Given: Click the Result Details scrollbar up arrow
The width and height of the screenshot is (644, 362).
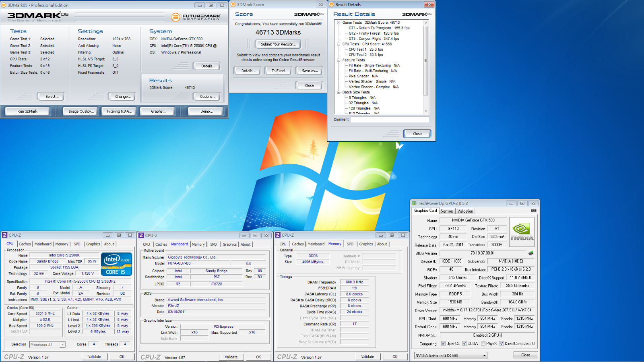Looking at the screenshot, I should point(425,23).
